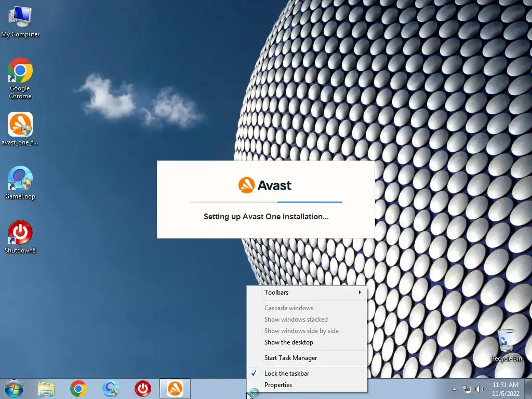Viewport: 532px width, 399px height.
Task: Click the Avast logo in installer window
Action: 265,185
